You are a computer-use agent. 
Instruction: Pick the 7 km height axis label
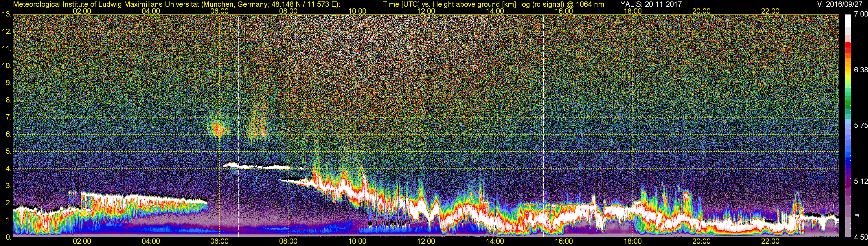point(8,117)
